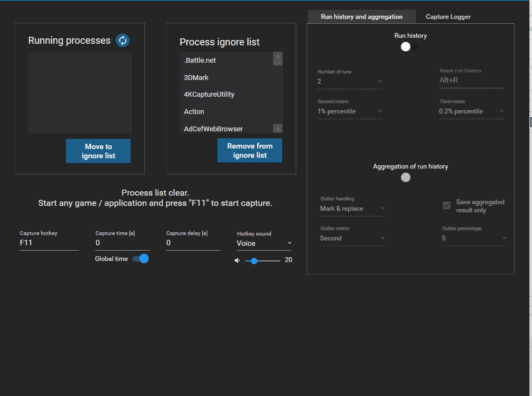This screenshot has height=396, width=532.
Task: Click the Move to ignore list button
Action: click(98, 151)
